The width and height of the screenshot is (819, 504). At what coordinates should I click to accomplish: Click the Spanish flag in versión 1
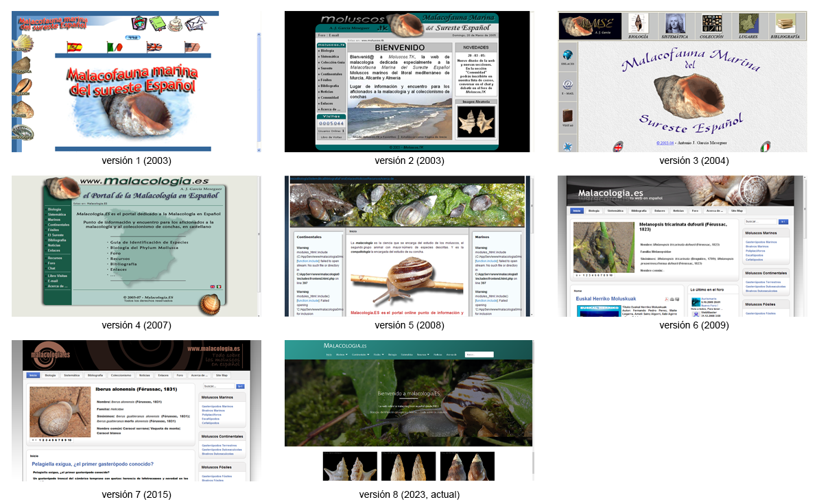(x=75, y=47)
